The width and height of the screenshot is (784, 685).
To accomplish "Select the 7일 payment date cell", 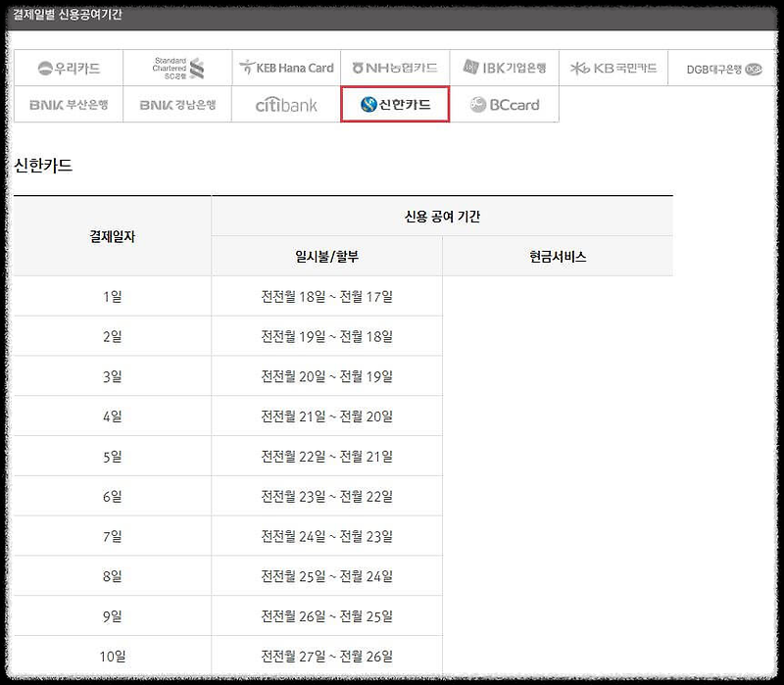I will tap(113, 536).
